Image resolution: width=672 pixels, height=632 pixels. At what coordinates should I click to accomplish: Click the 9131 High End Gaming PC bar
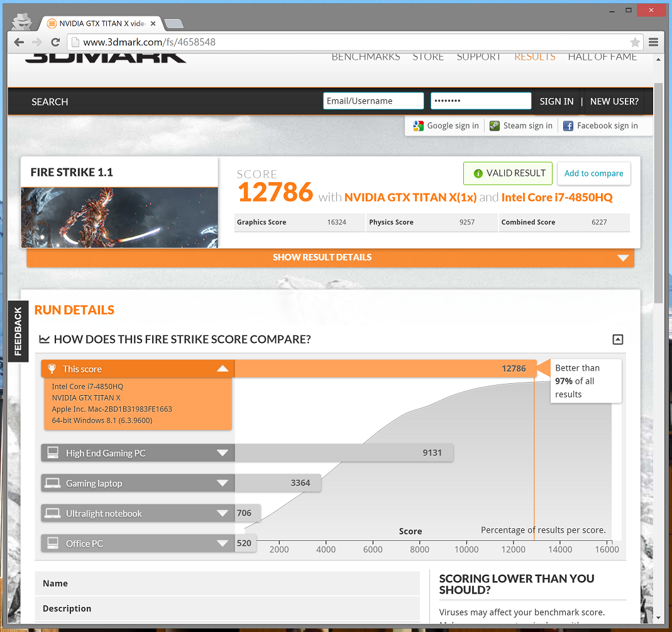pos(344,453)
